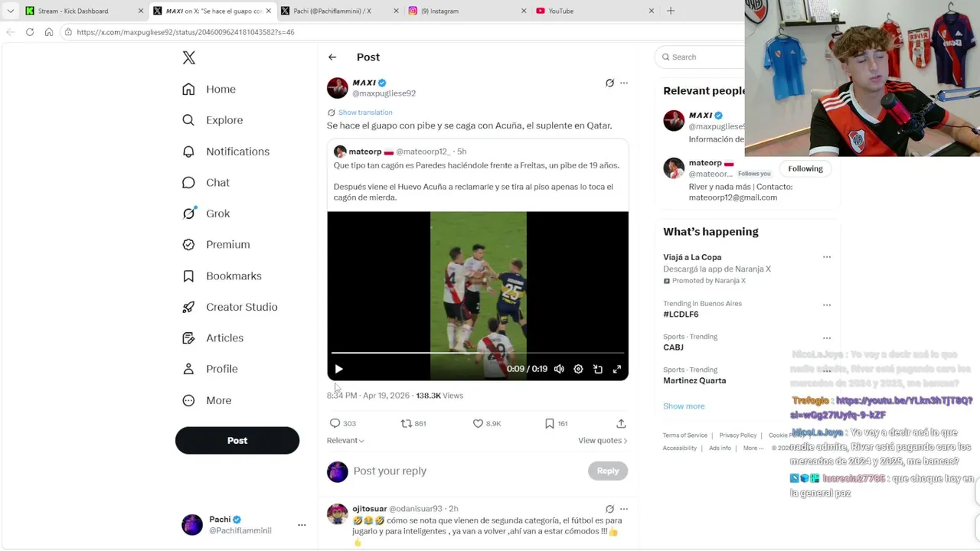This screenshot has width=980, height=551.
Task: Open the tab list dropdown arrow
Action: point(10,11)
